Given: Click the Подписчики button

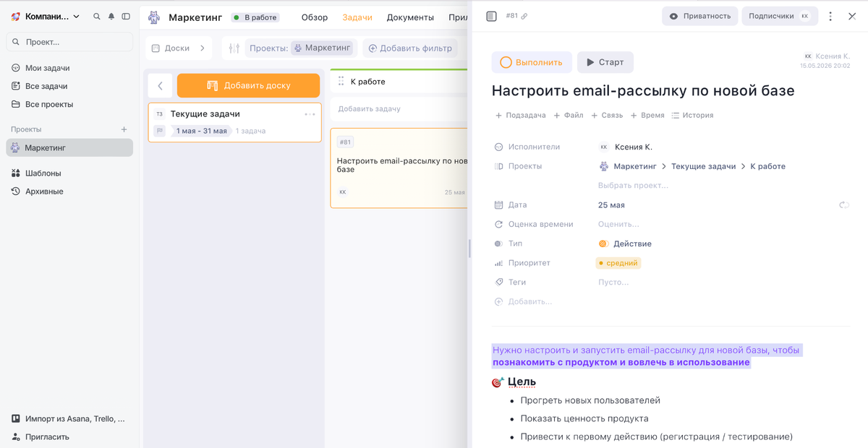Looking at the screenshot, I should click(779, 16).
